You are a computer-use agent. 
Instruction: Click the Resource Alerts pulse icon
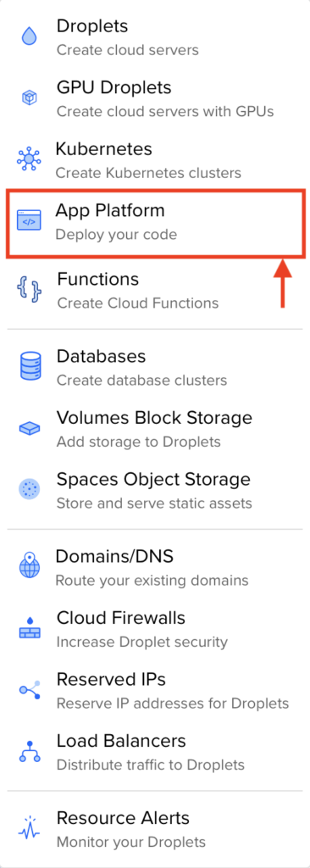coord(30,827)
